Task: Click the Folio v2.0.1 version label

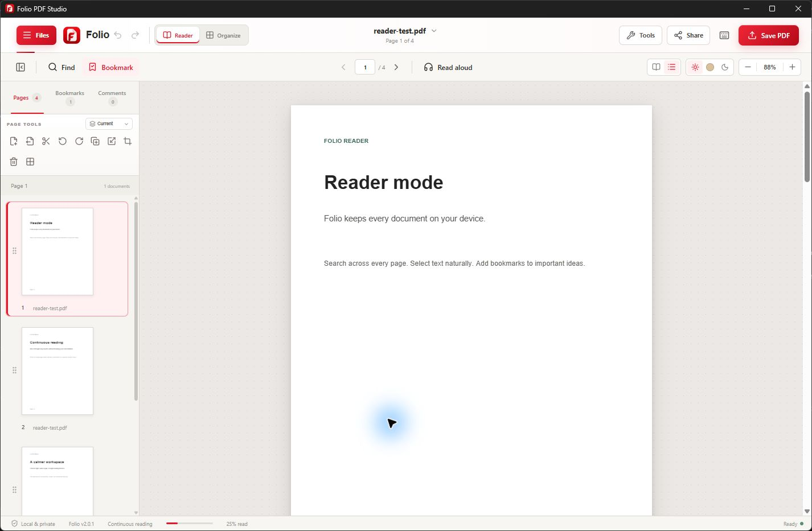Action: (x=81, y=524)
